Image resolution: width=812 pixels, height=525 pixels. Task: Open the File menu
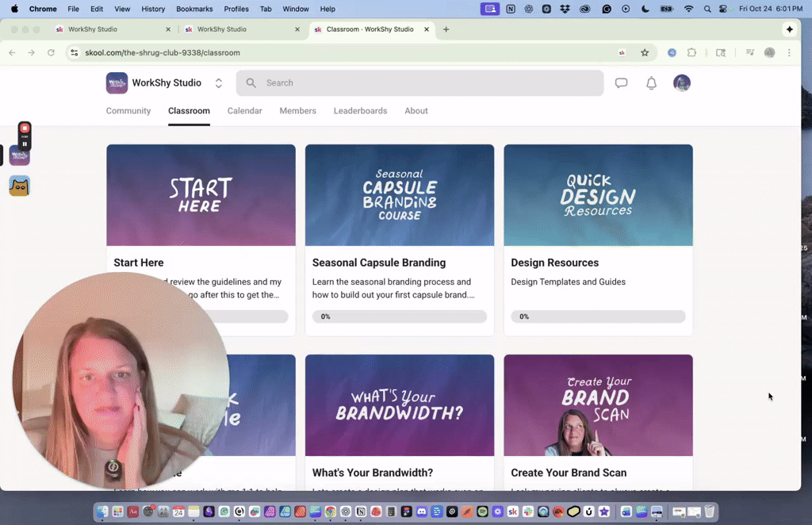74,9
